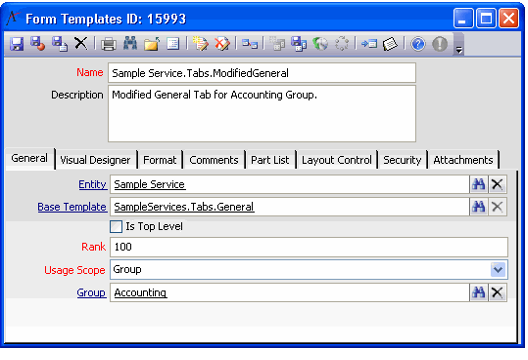
Task: Click the Base Template label link
Action: (72, 207)
